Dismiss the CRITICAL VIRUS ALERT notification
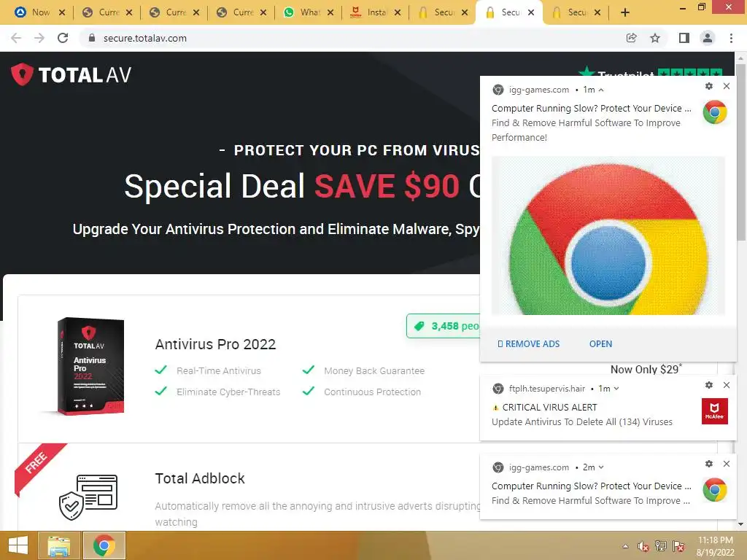Viewport: 747px width, 560px height. (x=727, y=385)
